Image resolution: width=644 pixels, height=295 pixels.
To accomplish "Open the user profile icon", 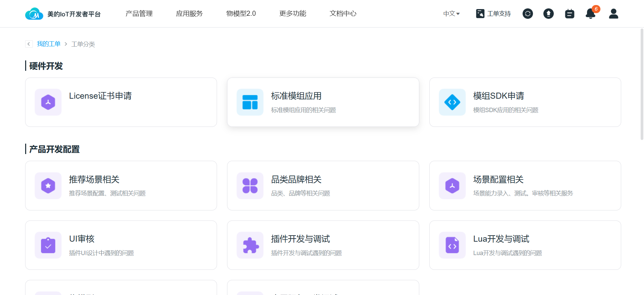I will click(613, 14).
